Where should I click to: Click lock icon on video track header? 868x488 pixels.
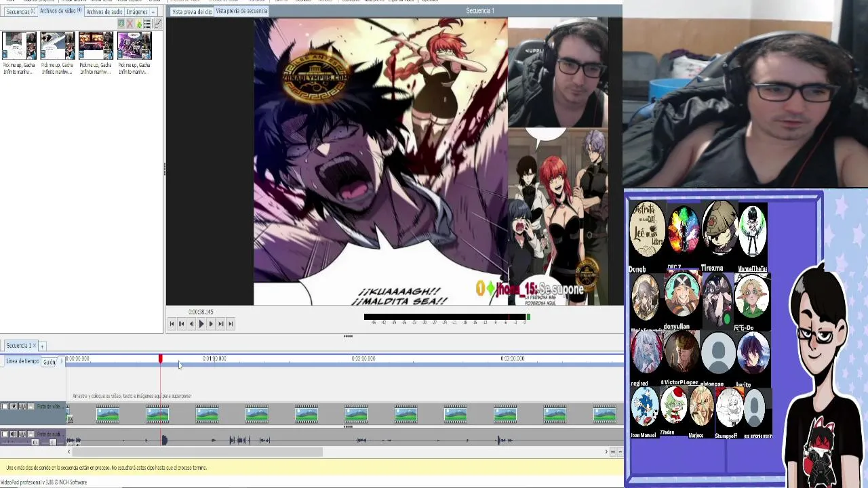[x=31, y=407]
